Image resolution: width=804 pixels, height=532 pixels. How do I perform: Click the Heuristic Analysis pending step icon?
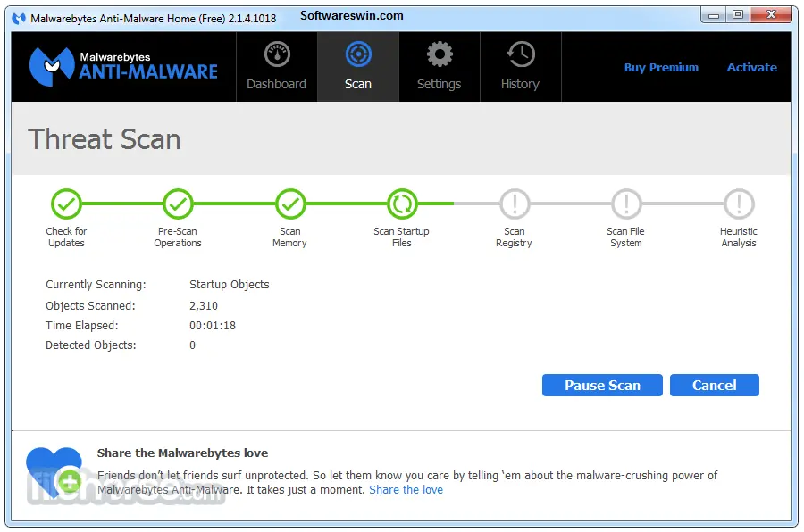[739, 204]
